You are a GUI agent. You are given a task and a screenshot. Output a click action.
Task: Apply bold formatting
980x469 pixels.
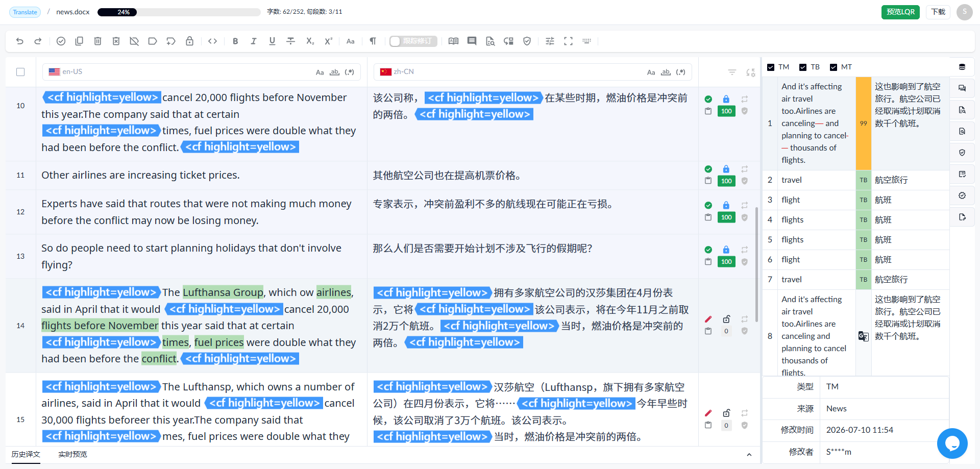(x=235, y=41)
